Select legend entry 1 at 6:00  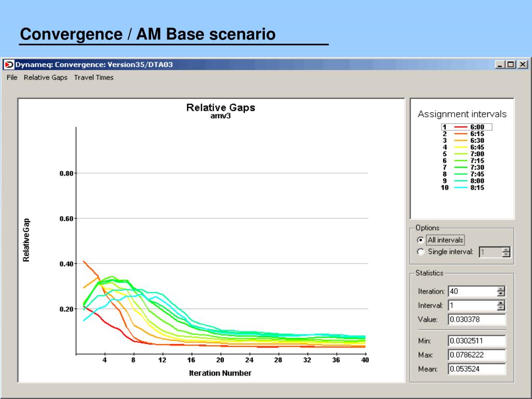click(467, 127)
